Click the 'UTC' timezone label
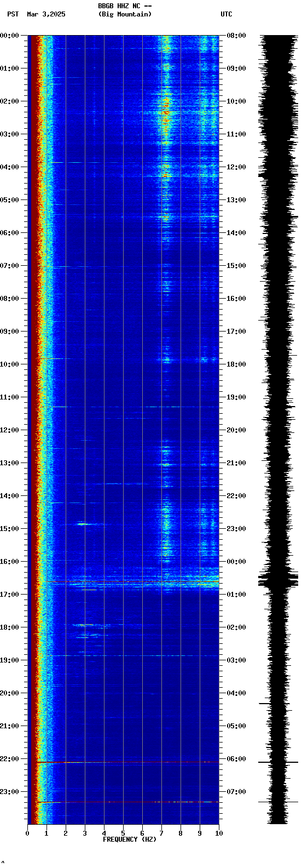Screen dimensions: 302x868 click(x=226, y=14)
